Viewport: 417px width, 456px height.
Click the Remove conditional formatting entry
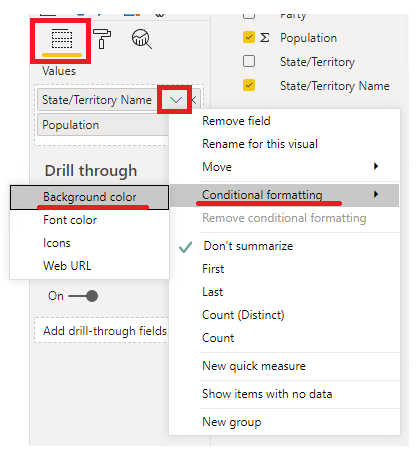[284, 218]
